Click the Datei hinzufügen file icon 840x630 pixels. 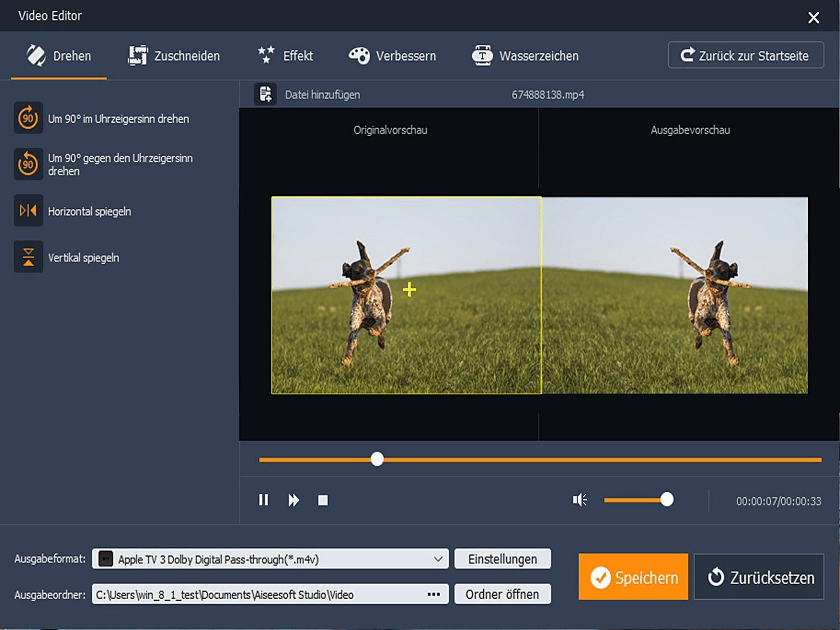click(x=265, y=94)
